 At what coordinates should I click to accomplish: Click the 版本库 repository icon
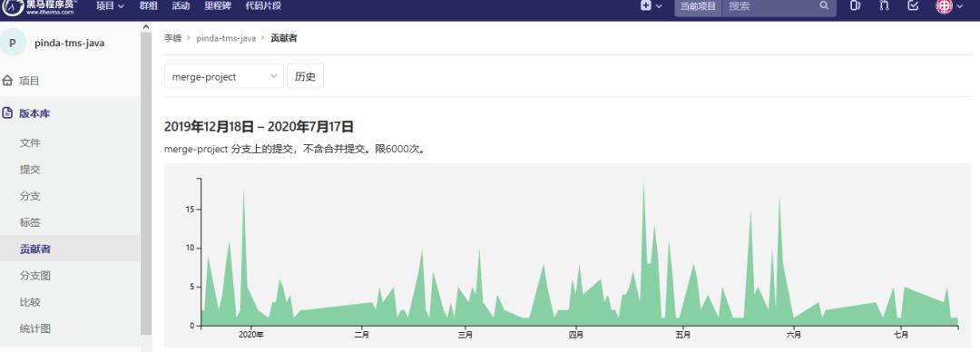pyautogui.click(x=7, y=113)
